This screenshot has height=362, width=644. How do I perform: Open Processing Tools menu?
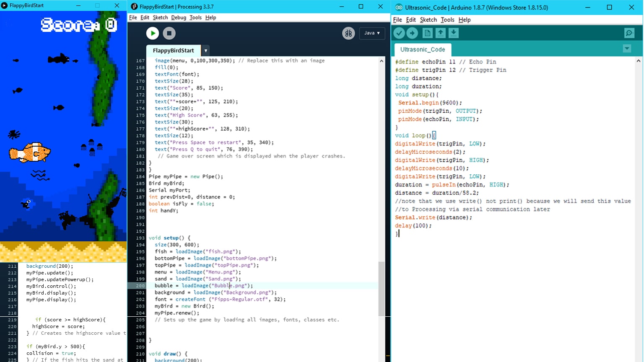coord(195,18)
